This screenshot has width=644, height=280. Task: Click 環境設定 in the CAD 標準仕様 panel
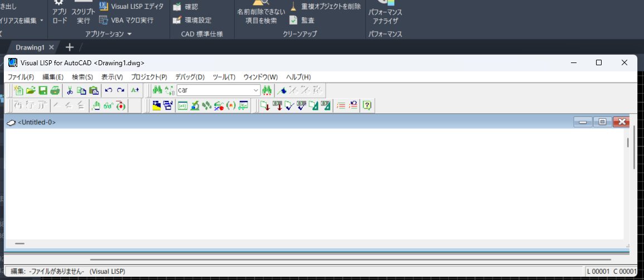[192, 20]
